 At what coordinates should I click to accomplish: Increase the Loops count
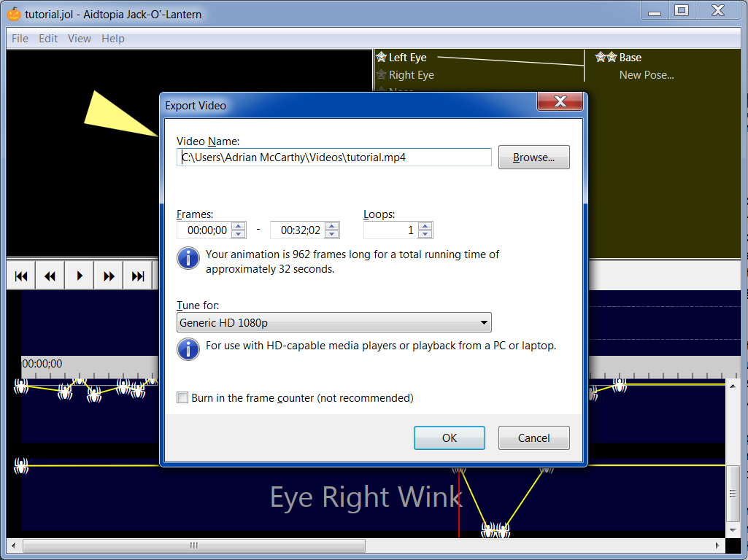point(425,226)
